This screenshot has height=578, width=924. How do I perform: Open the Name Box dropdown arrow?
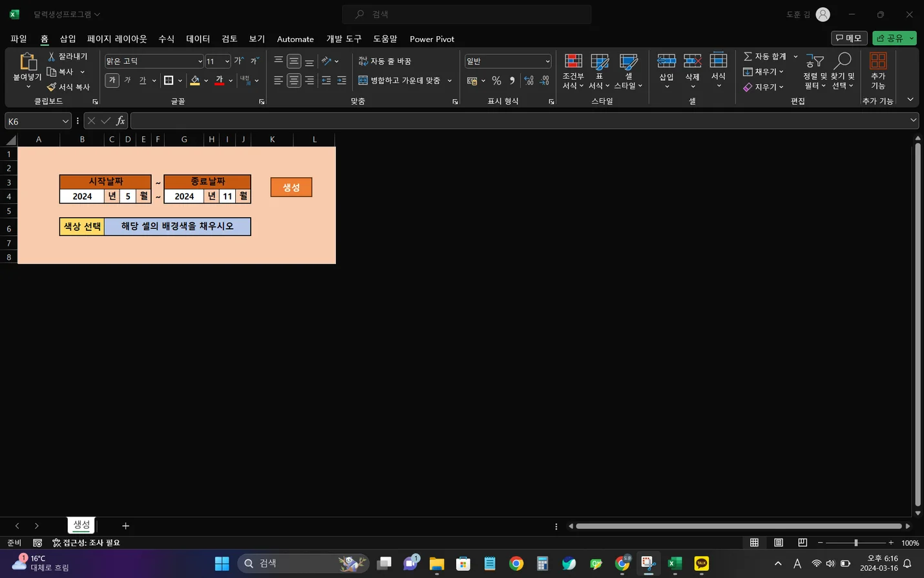(x=65, y=122)
